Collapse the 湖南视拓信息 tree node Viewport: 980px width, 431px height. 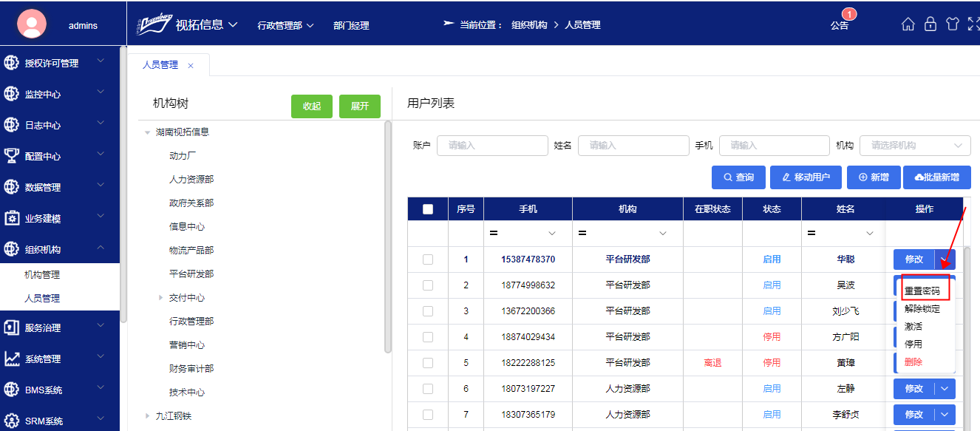coord(147,132)
